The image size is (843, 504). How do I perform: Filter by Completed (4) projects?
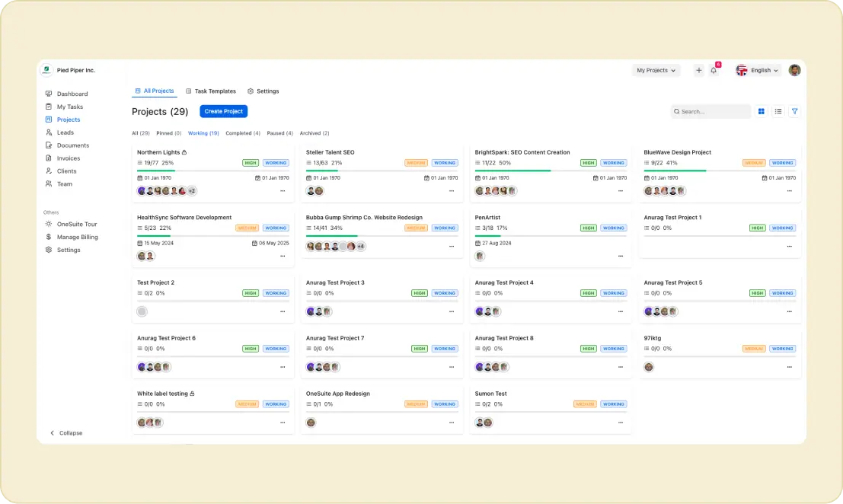click(x=243, y=133)
